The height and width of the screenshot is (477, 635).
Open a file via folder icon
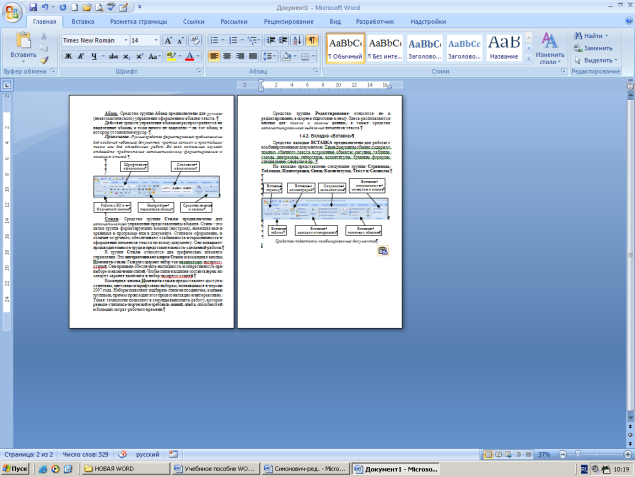87,7
